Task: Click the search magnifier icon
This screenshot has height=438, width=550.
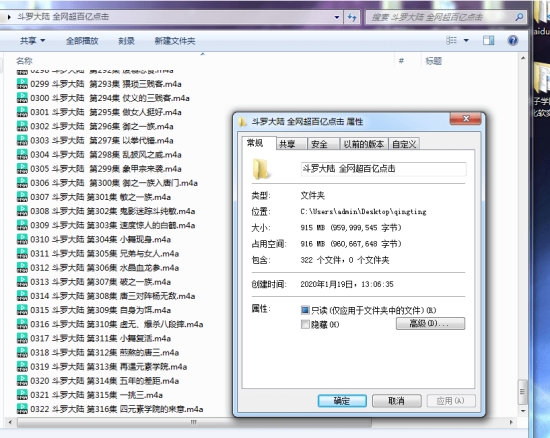Action: 519,17
